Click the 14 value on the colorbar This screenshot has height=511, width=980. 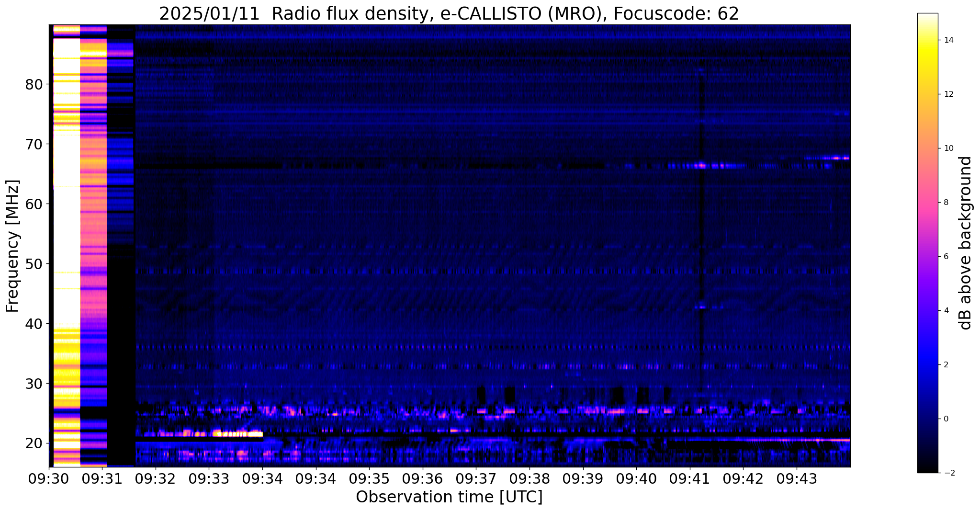pyautogui.click(x=948, y=40)
